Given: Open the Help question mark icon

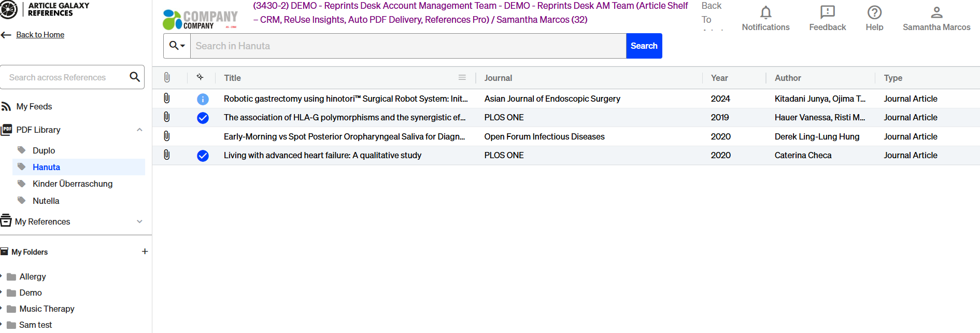Looking at the screenshot, I should click(874, 12).
